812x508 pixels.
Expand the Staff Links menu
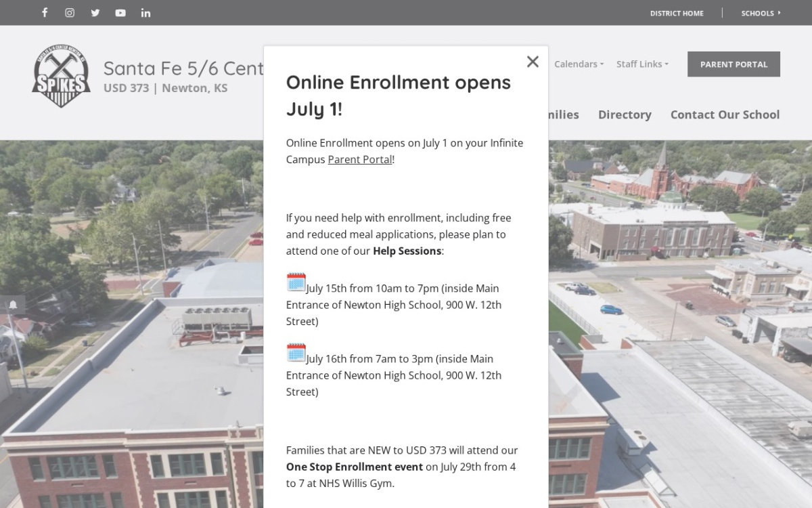pyautogui.click(x=642, y=64)
